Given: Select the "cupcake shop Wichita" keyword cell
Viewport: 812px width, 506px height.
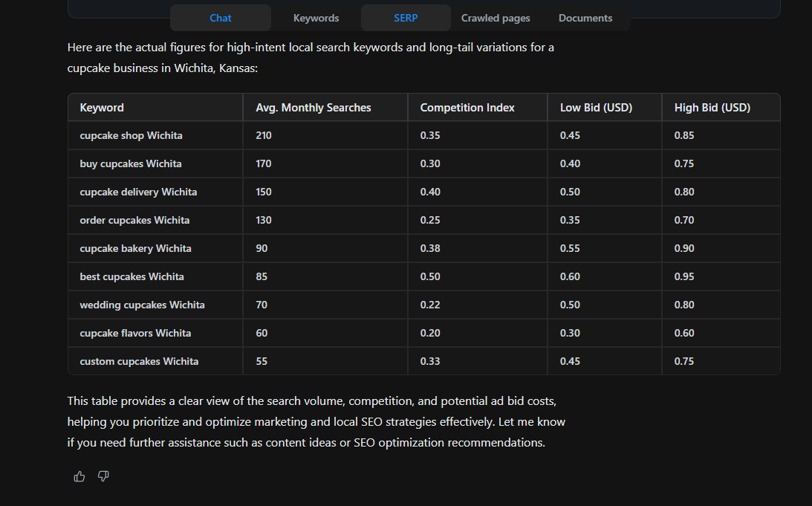Looking at the screenshot, I should pos(131,136).
